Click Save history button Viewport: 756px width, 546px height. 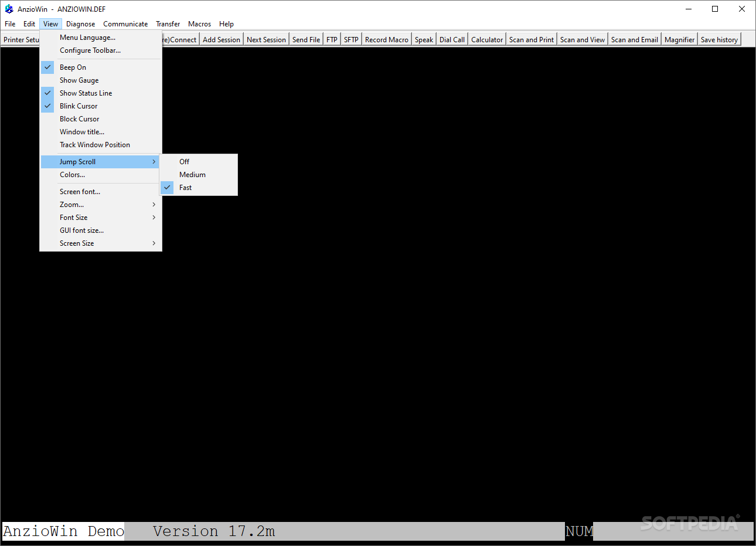point(719,40)
